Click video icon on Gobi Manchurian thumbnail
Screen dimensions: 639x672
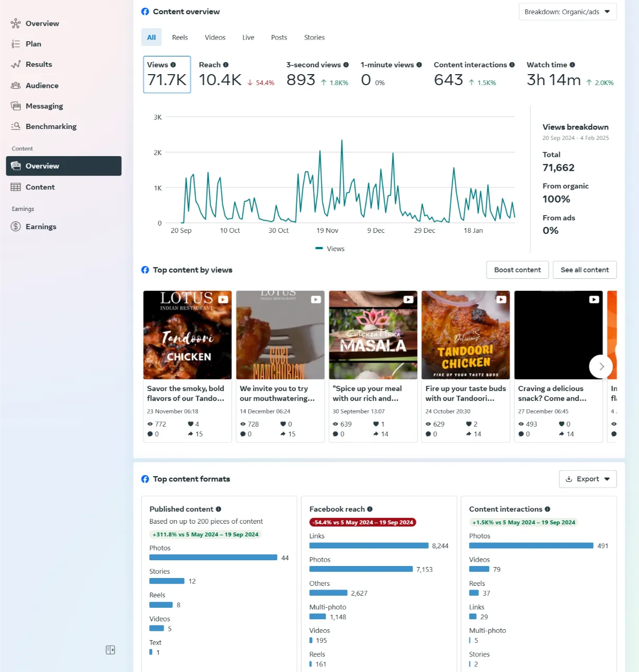pos(316,300)
